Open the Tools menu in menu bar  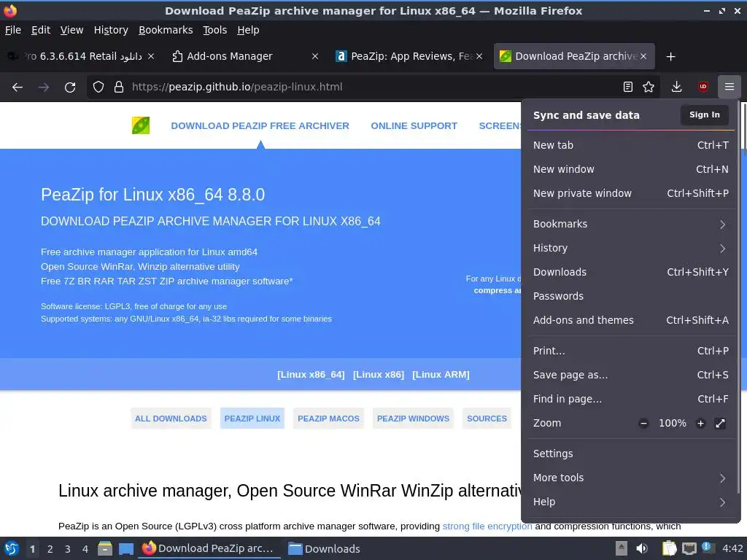(x=215, y=30)
